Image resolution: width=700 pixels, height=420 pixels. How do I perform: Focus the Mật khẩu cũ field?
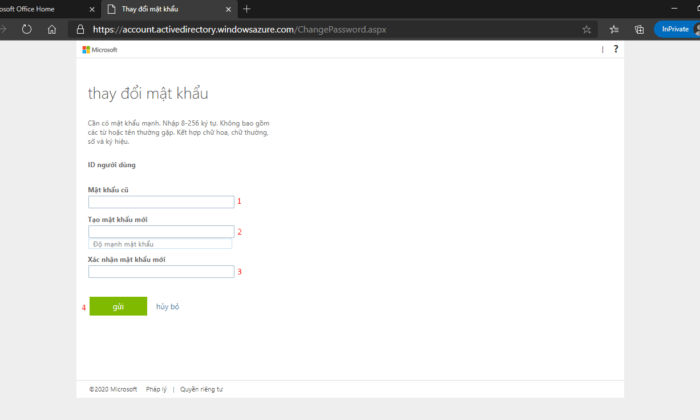pyautogui.click(x=161, y=202)
